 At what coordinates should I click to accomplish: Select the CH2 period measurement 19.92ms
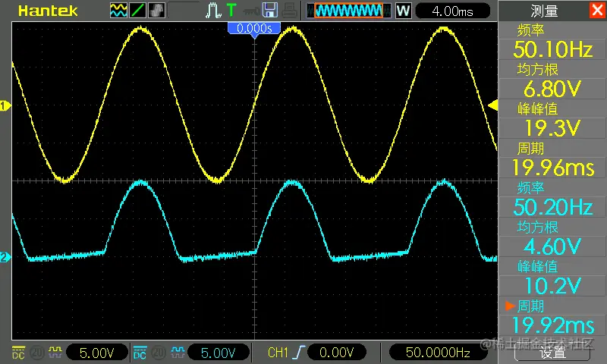click(553, 325)
